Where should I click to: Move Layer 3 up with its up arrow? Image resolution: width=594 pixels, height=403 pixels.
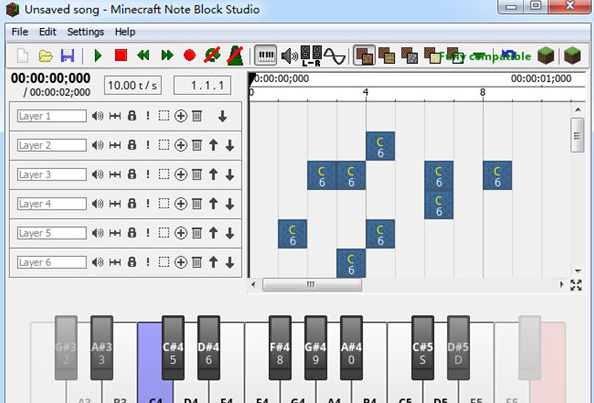[213, 174]
